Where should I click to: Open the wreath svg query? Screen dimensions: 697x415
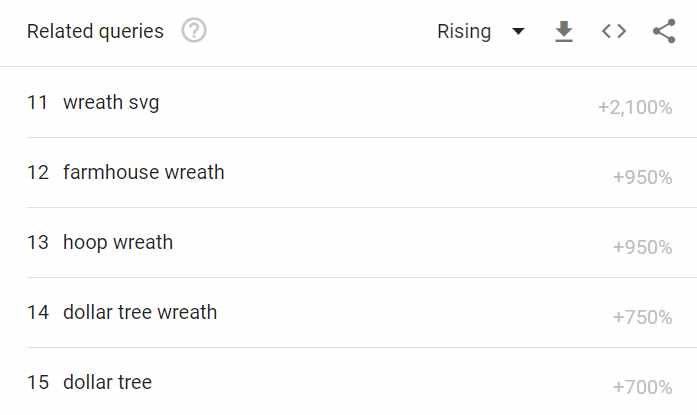click(111, 103)
